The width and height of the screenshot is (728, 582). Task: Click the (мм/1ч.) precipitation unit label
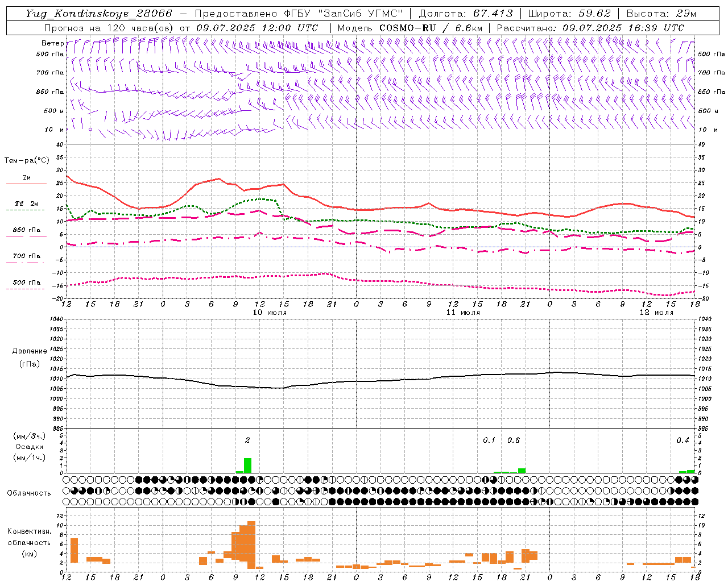click(x=30, y=458)
